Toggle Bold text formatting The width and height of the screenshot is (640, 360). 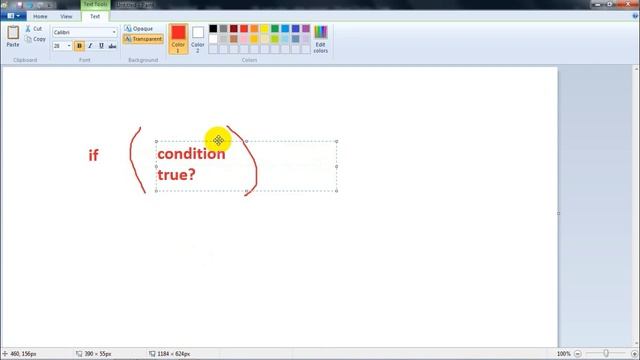[79, 46]
